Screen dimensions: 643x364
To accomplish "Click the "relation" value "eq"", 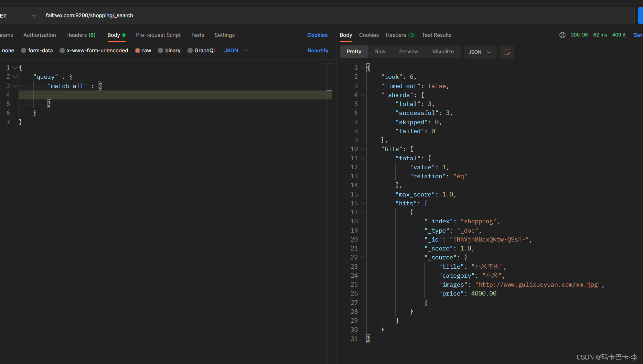I will point(460,176).
